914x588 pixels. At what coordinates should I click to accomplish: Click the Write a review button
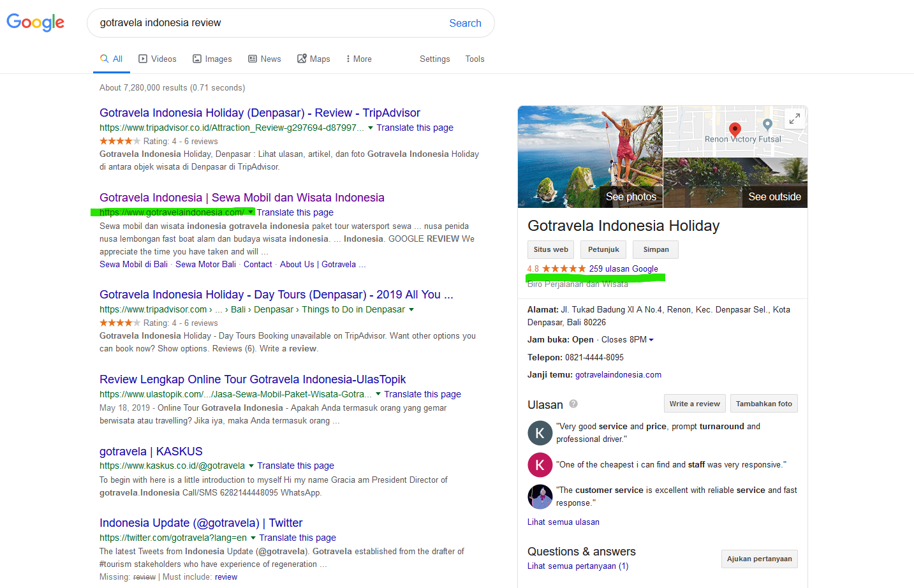click(695, 404)
